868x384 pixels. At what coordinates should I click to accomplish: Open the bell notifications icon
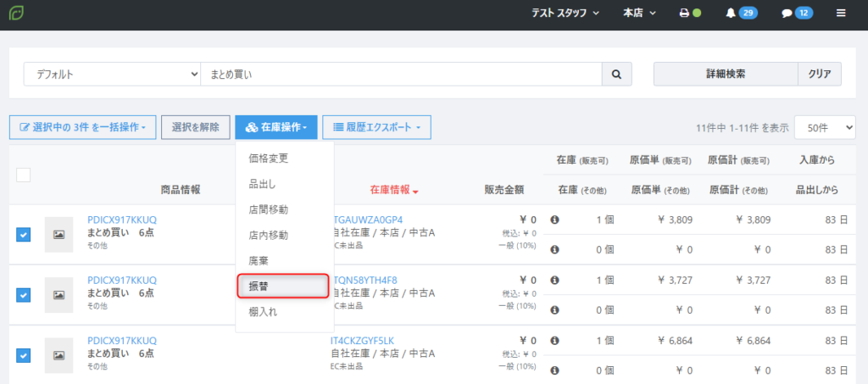[731, 14]
